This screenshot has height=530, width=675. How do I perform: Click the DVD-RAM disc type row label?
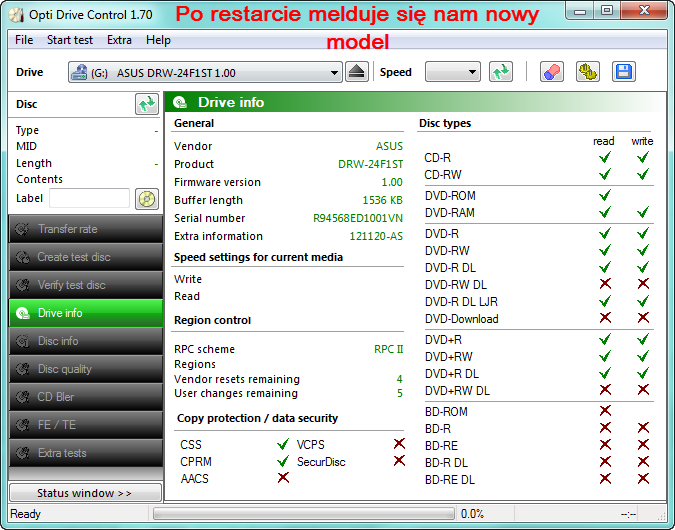coord(450,213)
